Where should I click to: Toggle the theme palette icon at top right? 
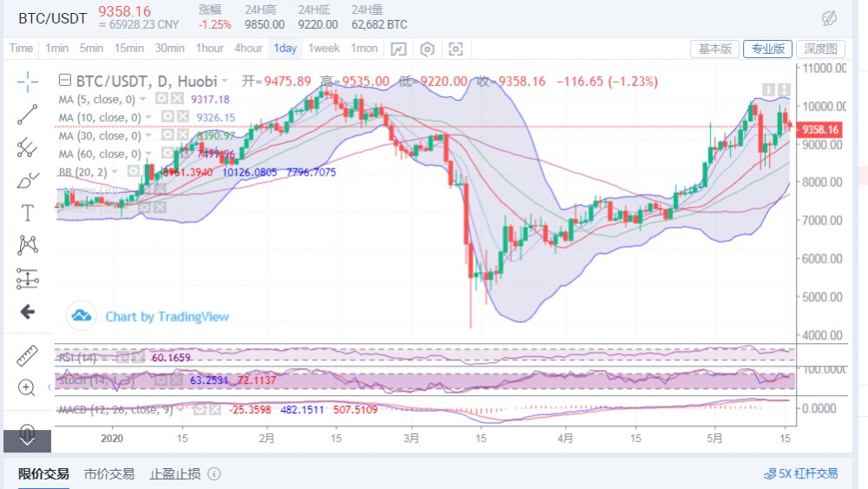[829, 17]
